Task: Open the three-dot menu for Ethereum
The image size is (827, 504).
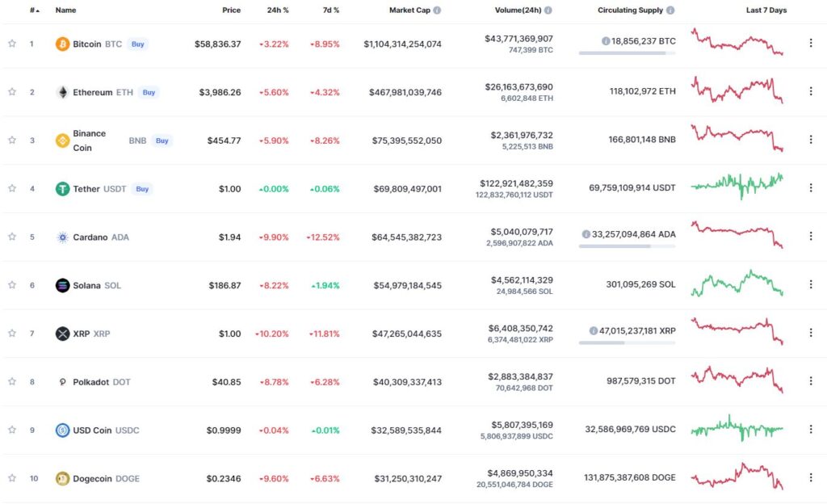Action: tap(811, 91)
